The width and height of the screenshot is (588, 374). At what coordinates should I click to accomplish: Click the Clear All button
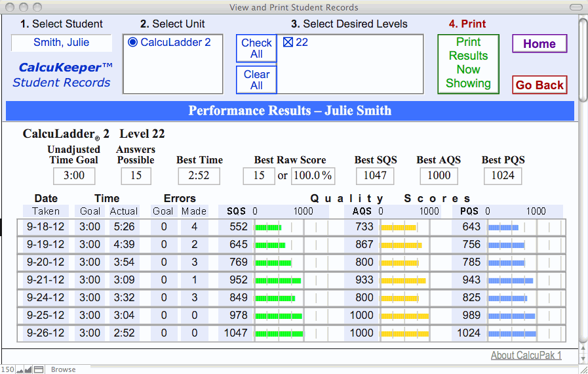point(256,80)
